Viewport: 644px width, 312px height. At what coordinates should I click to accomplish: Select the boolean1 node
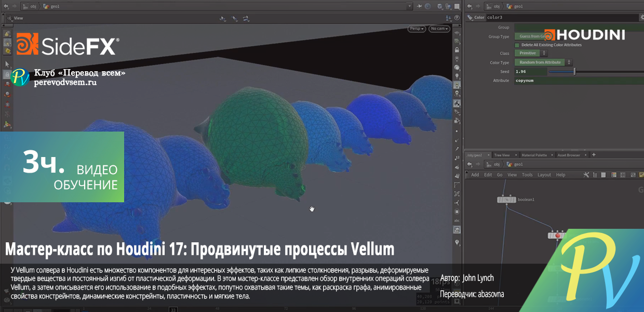point(506,200)
